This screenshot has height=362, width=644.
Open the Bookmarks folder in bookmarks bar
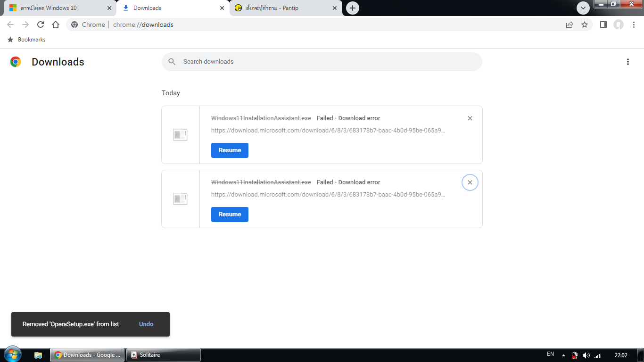click(x=27, y=40)
